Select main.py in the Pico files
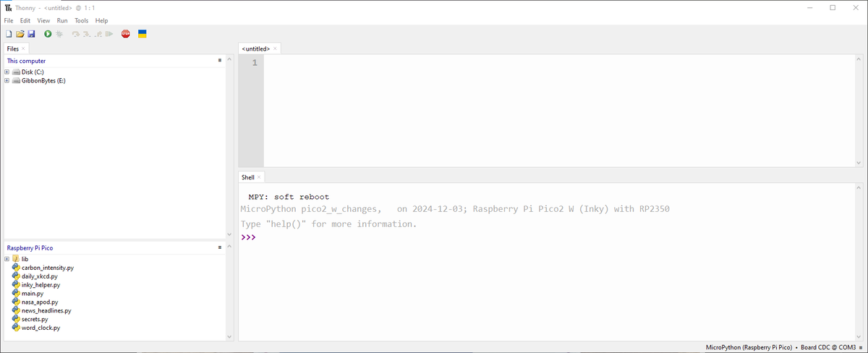This screenshot has height=353, width=868. pos(33,294)
